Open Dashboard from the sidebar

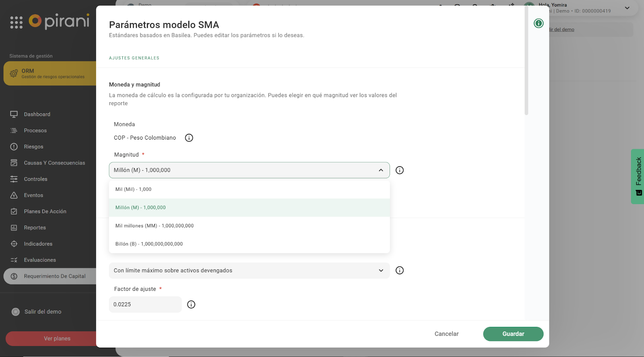37,114
